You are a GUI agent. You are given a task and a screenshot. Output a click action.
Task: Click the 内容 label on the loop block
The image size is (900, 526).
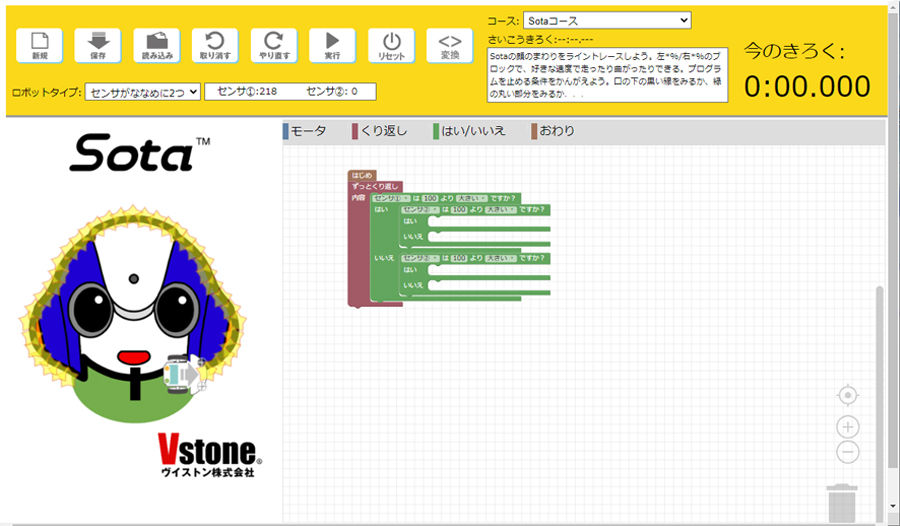[x=358, y=198]
